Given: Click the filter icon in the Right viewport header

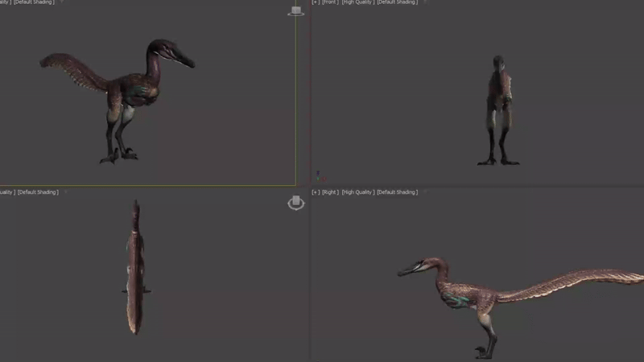Looking at the screenshot, I should pos(425,192).
